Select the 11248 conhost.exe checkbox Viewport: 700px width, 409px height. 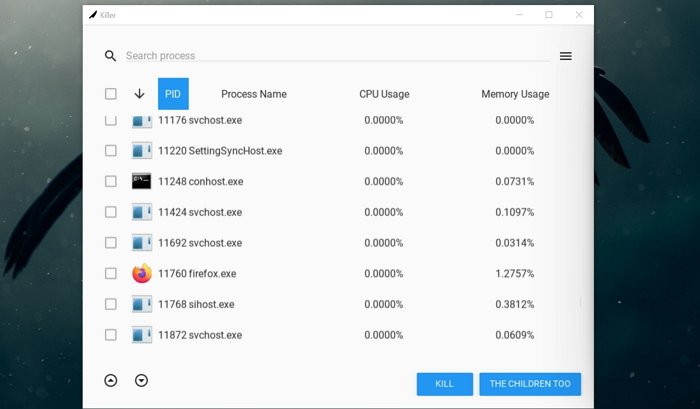[111, 182]
